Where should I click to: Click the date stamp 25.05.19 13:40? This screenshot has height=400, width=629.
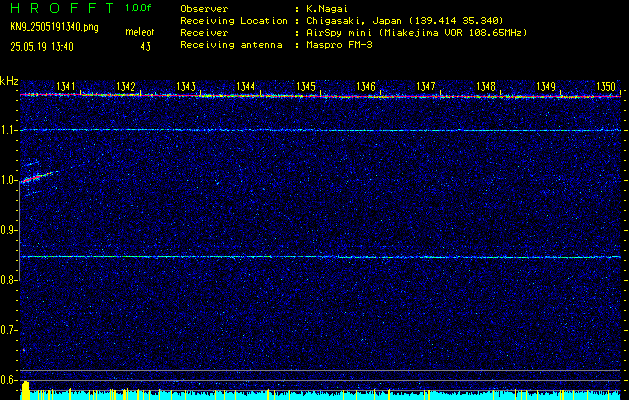[42, 47]
